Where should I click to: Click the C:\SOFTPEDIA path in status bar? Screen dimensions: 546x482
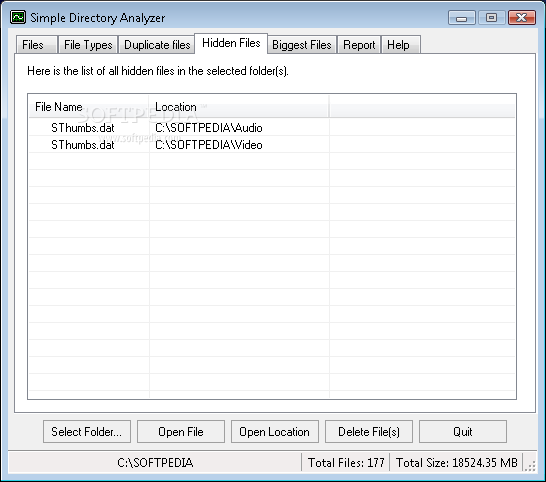coord(155,462)
